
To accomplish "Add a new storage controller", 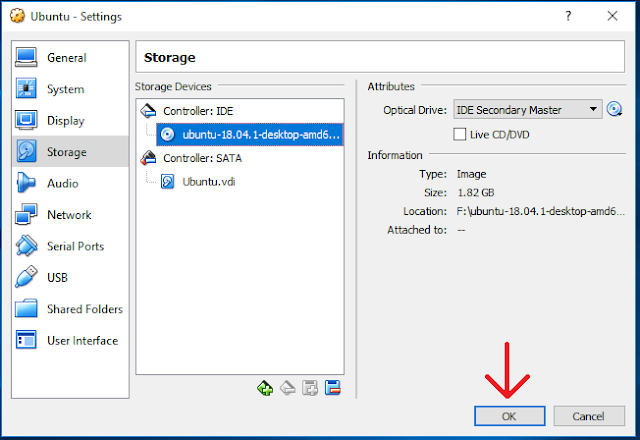I will coord(265,388).
